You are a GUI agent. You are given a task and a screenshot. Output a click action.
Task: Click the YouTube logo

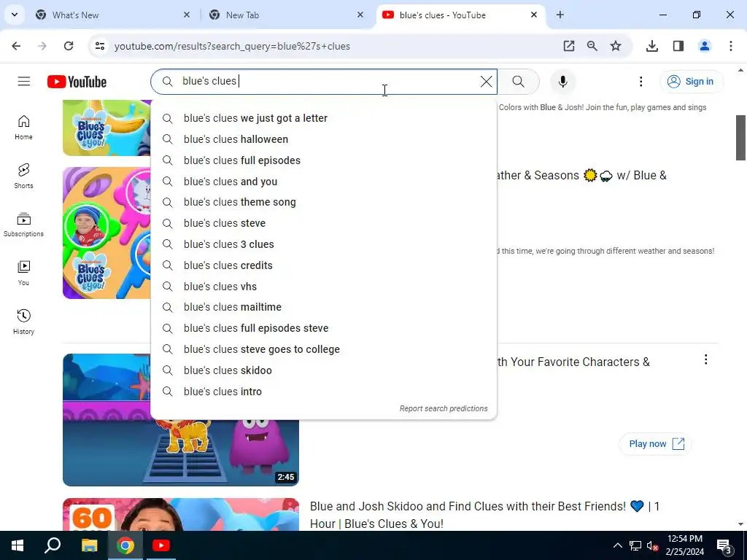(77, 82)
